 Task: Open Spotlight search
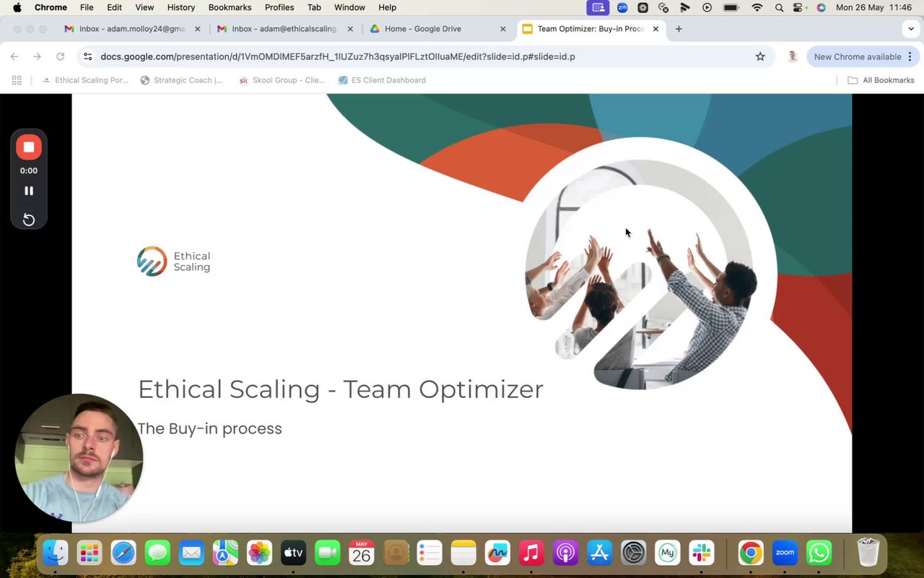click(x=779, y=7)
